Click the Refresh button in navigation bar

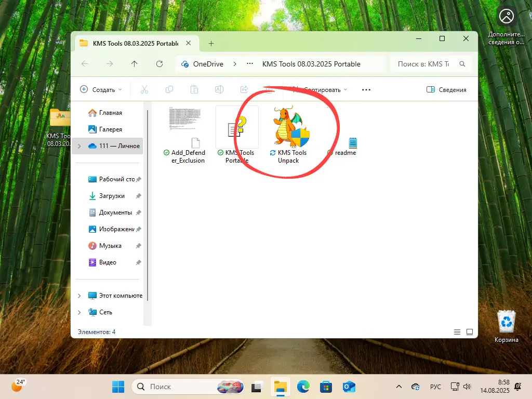pyautogui.click(x=159, y=64)
